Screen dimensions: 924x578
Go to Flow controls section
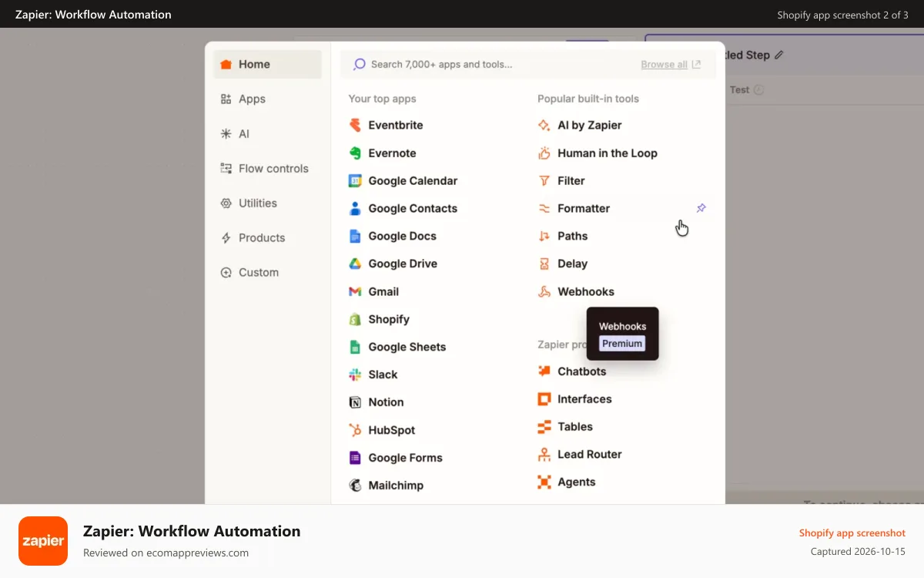pyautogui.click(x=267, y=169)
